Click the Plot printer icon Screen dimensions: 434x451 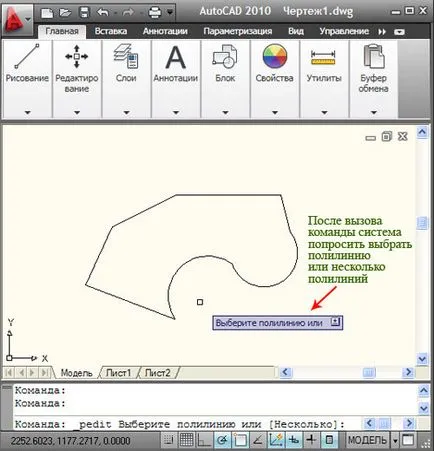click(155, 13)
